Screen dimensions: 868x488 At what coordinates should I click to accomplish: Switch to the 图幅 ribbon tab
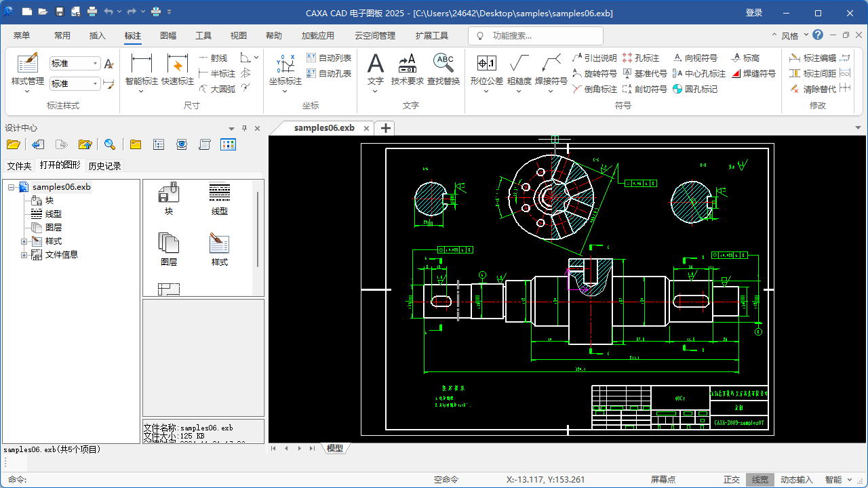tap(167, 35)
